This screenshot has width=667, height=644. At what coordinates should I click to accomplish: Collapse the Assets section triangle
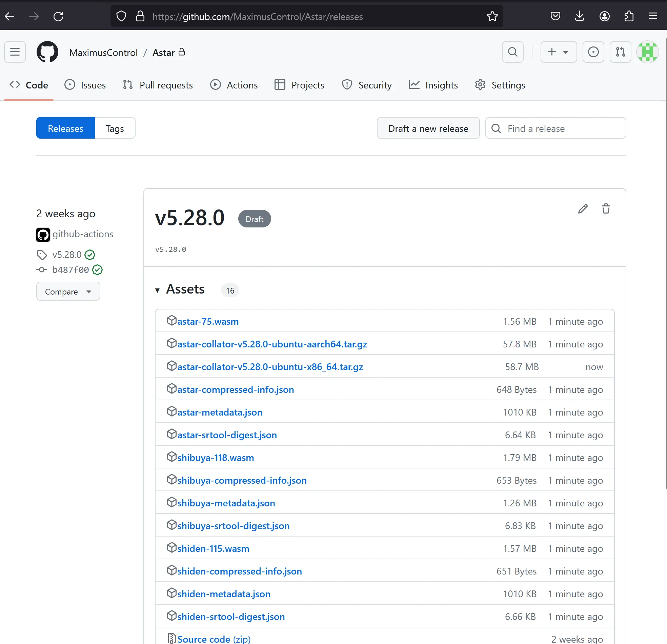click(157, 290)
